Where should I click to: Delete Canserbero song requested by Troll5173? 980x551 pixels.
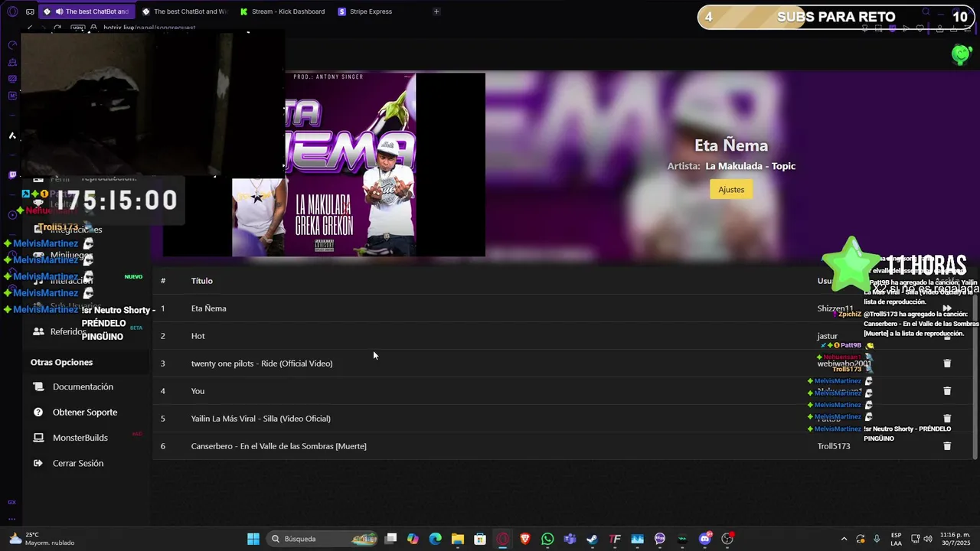[947, 446]
